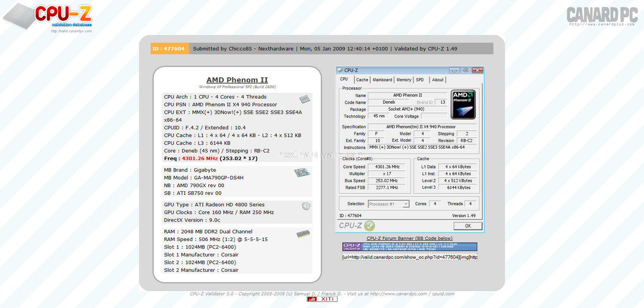Click the Brand ID value 13
This screenshot has width=644, height=308.
(442, 102)
